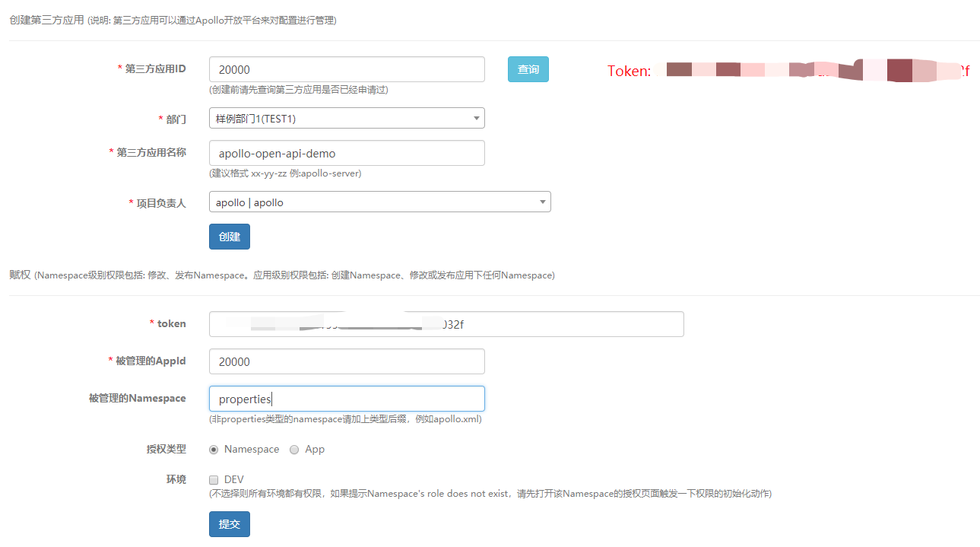Image resolution: width=980 pixels, height=547 pixels.
Task: Click the project owner dropdown's arrow chevron
Action: click(541, 201)
